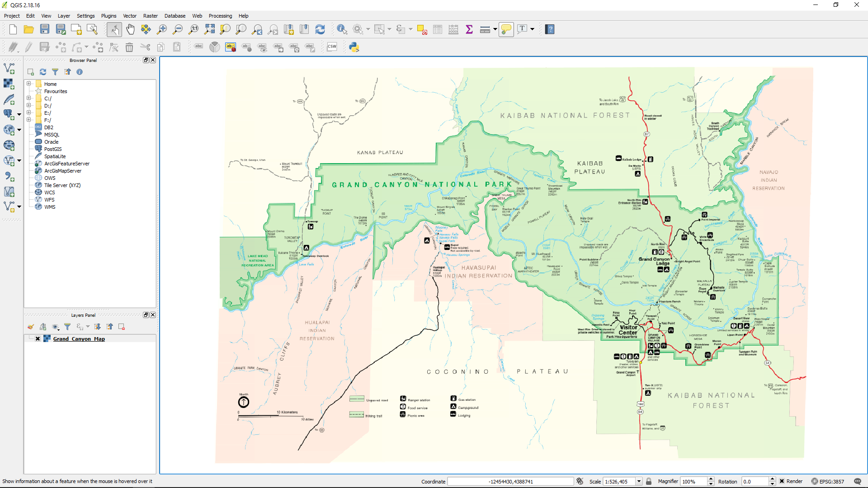This screenshot has width=868, height=488.
Task: Expand the C:/ drive node
Action: pyautogui.click(x=28, y=98)
